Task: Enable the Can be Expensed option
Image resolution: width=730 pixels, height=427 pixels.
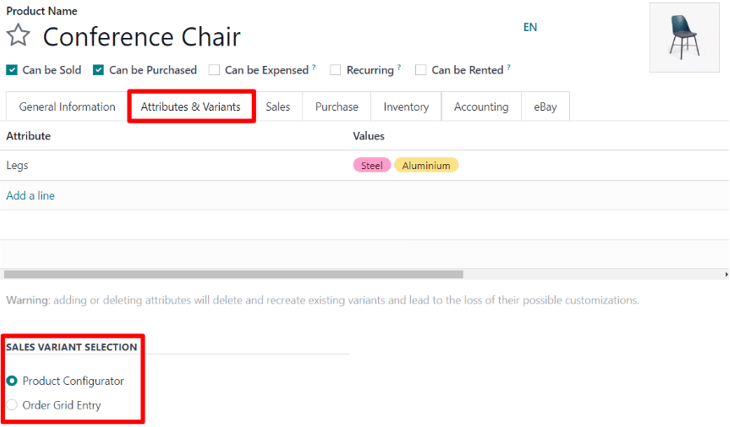Action: pos(215,70)
